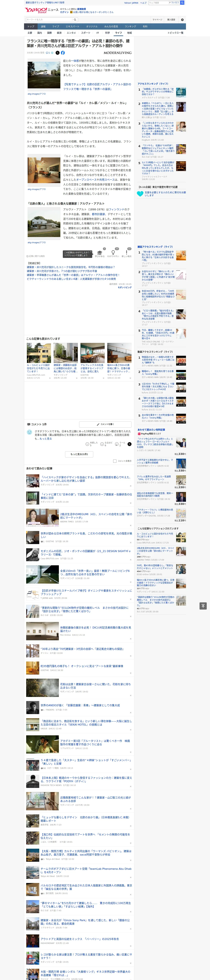Open the トップ news tab
The height and width of the screenshot is (980, 210).
pos(31,27)
